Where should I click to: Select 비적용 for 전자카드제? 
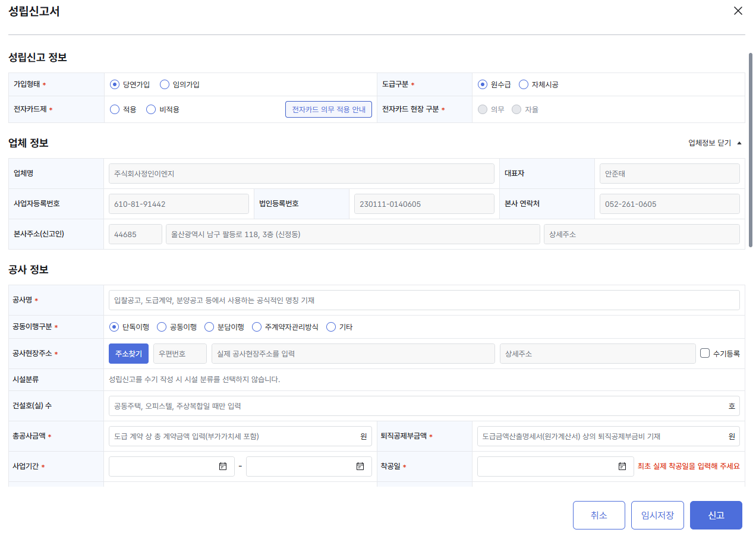click(151, 109)
